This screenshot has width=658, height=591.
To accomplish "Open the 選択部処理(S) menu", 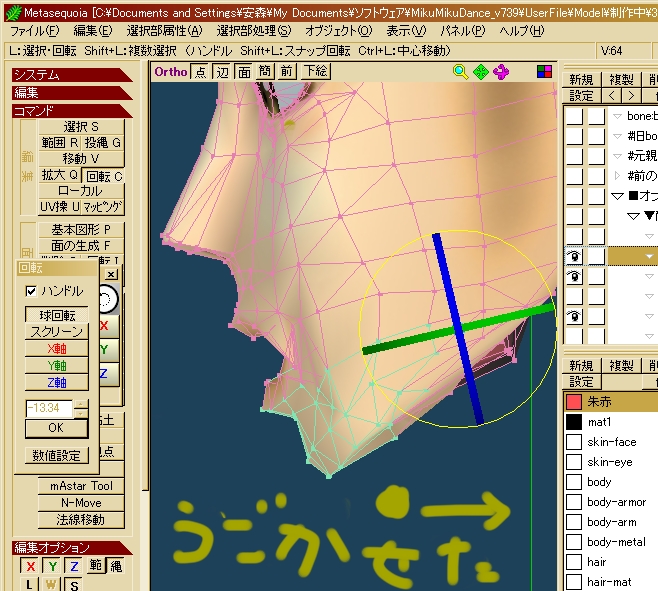I will click(x=254, y=31).
